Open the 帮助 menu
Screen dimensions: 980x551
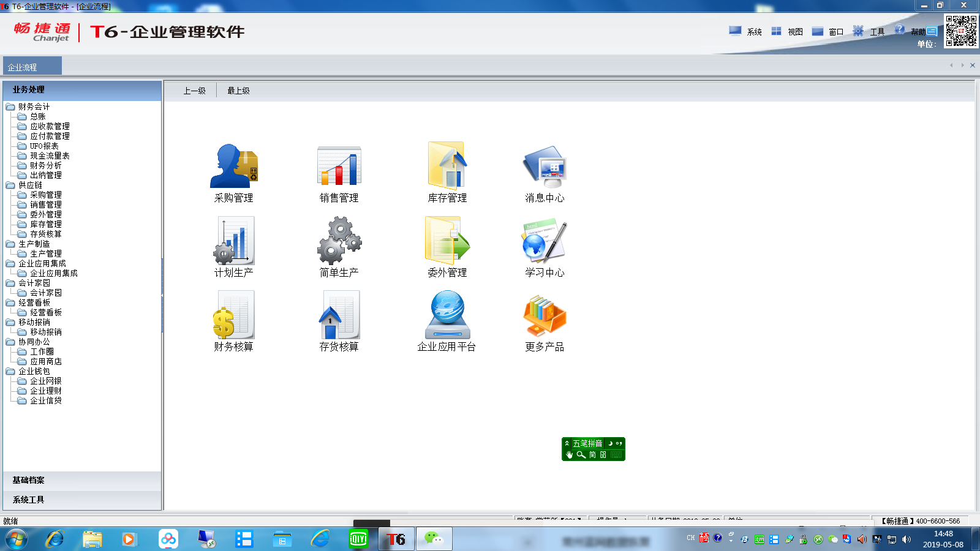(910, 31)
